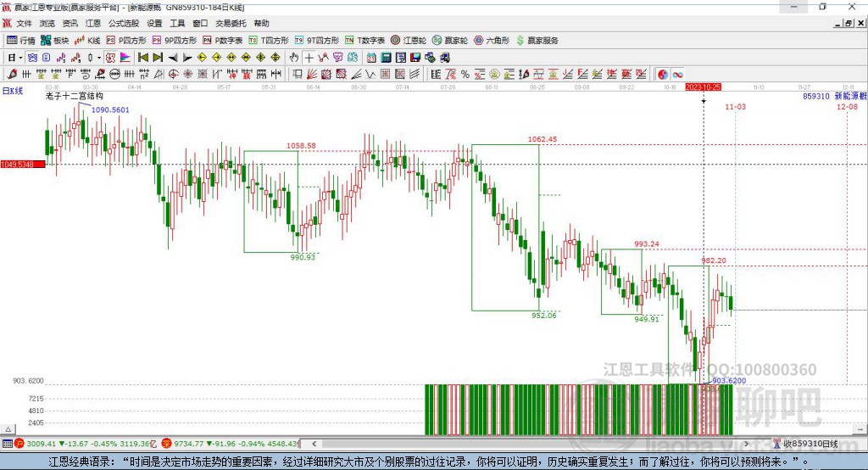Select the percent % tool
This screenshot has height=470, width=868.
coord(465,75)
